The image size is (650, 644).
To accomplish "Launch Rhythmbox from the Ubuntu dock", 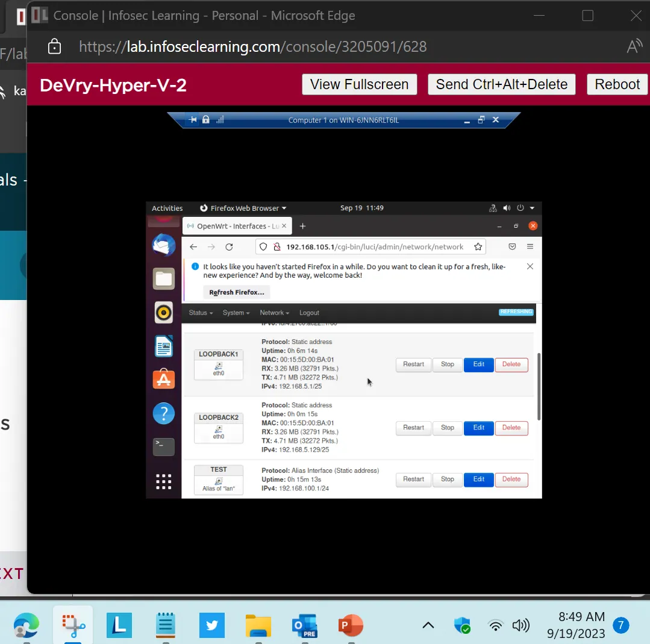I will [x=164, y=312].
